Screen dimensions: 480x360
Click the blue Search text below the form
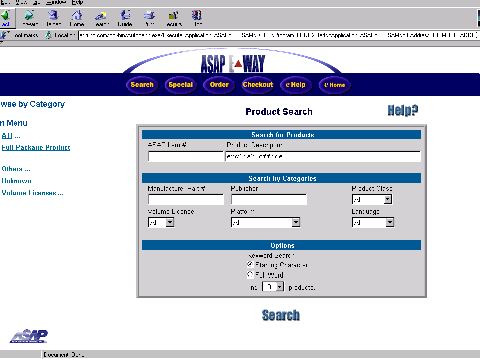[x=281, y=315]
